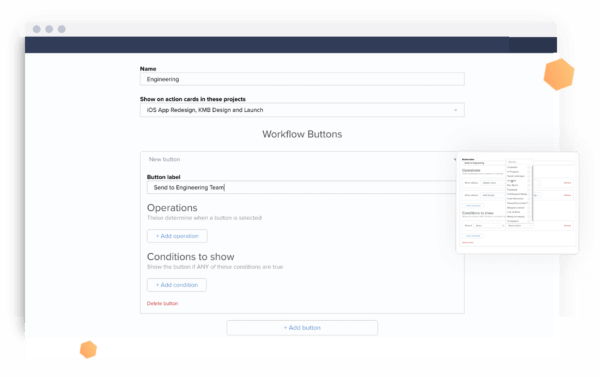The width and height of the screenshot is (600, 377).
Task: Check the In Progress option in preview list
Action: (x=529, y=172)
